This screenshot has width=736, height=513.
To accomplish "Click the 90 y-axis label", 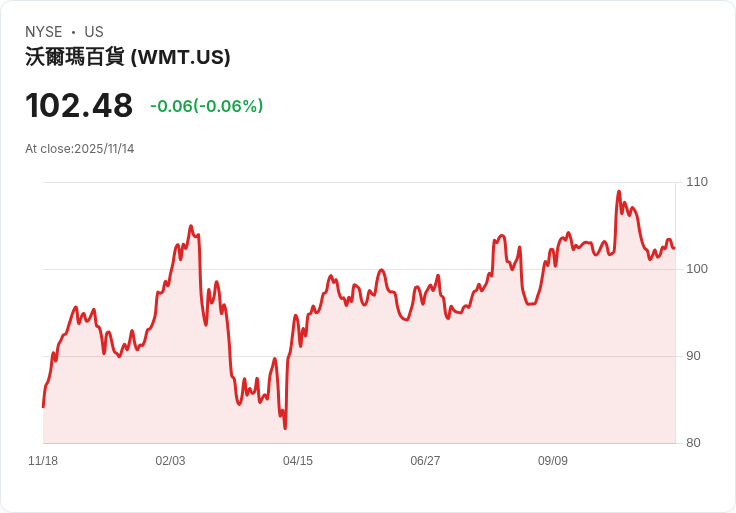I will [x=694, y=356].
